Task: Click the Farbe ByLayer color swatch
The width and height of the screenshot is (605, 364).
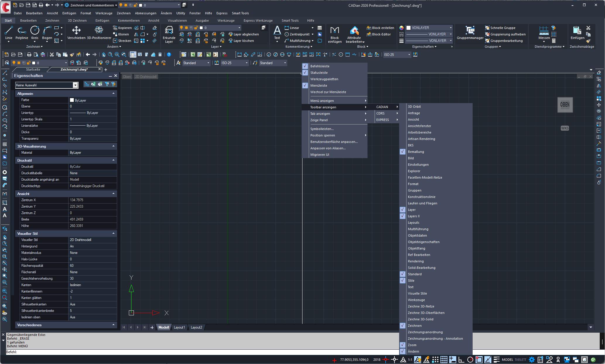Action: point(72,100)
